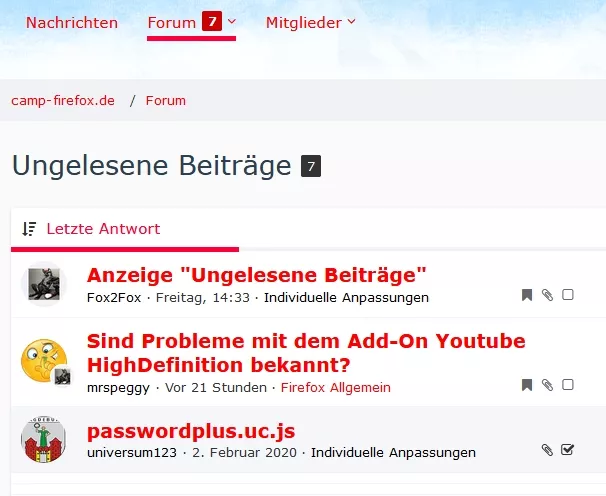The width and height of the screenshot is (606, 496).
Task: Expand the Forum menu chevron
Action: [232, 22]
